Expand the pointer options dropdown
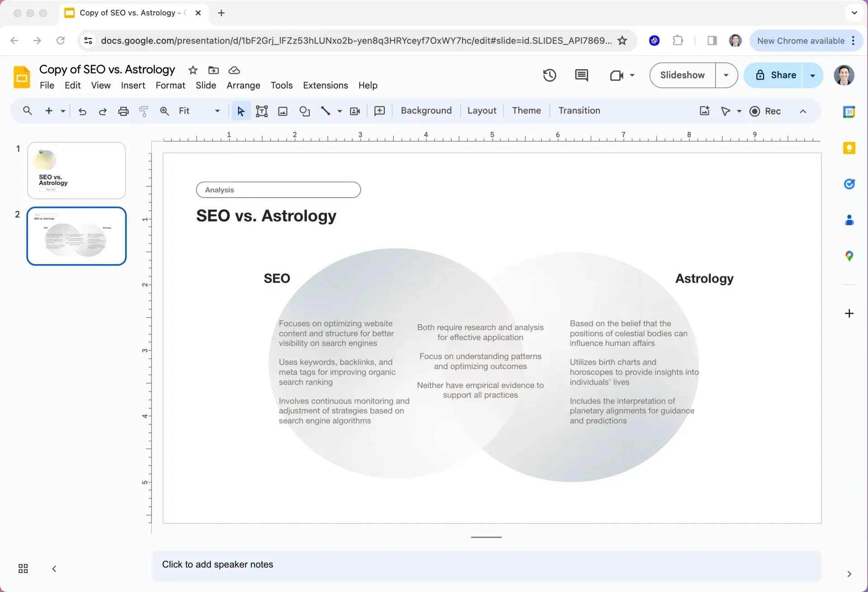Screen dimensions: 868x592 coord(739,111)
